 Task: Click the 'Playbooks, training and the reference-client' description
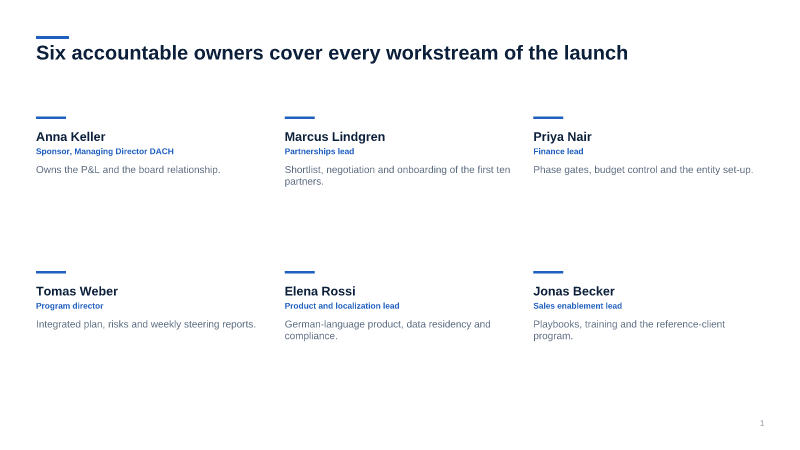click(x=629, y=330)
